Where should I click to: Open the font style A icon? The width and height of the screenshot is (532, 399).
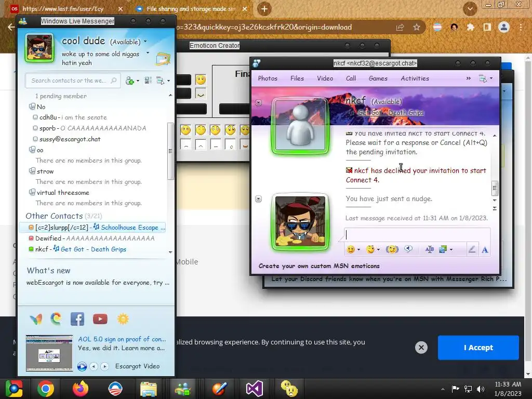point(485,250)
